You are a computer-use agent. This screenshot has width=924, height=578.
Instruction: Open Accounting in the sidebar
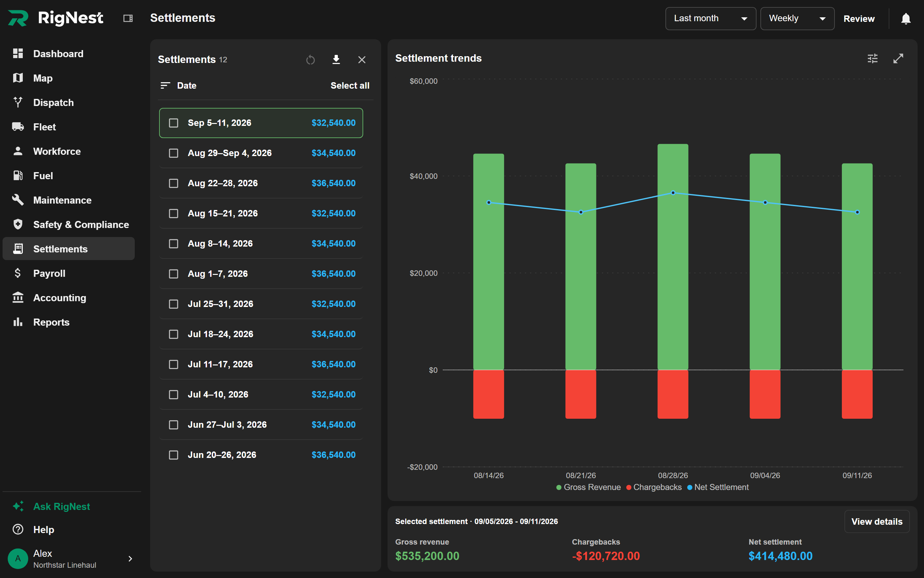[69, 298]
